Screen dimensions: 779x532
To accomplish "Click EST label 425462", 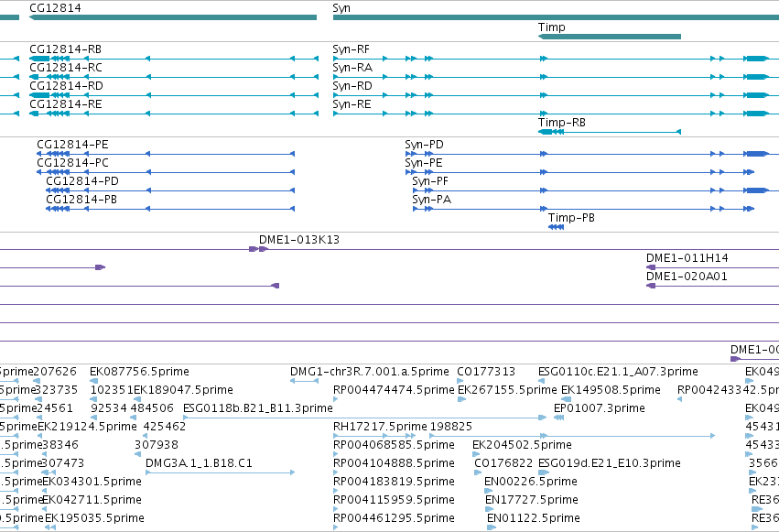I will (165, 427).
